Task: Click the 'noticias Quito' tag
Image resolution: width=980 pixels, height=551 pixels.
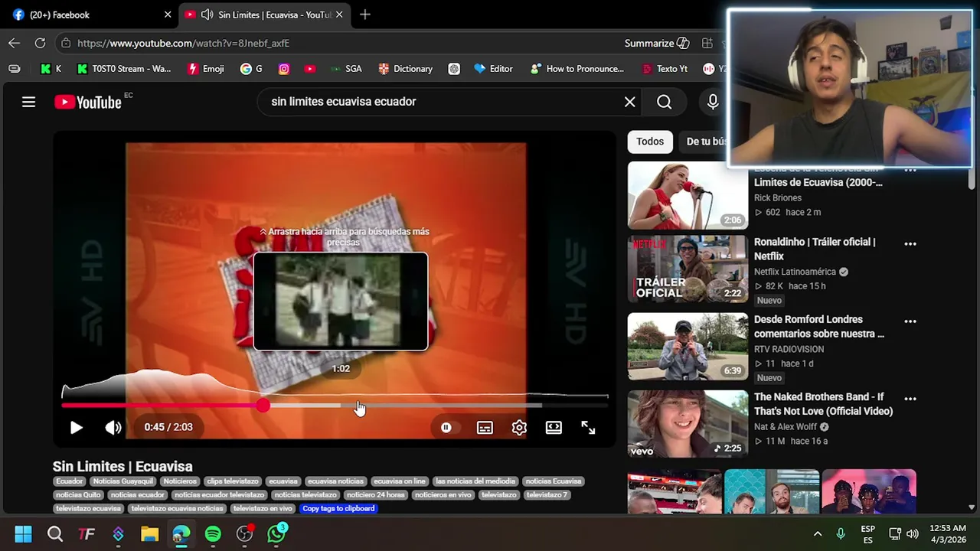Action: [x=78, y=495]
